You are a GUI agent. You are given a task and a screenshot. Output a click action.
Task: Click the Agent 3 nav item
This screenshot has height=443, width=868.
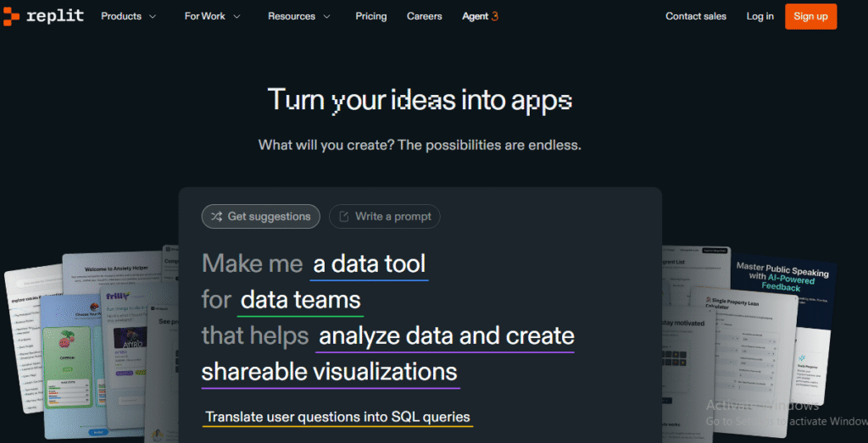(x=480, y=16)
